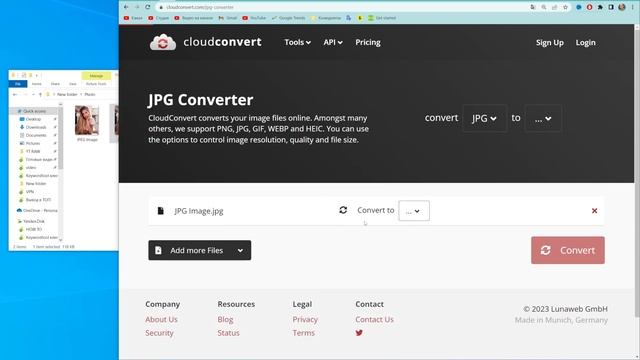The height and width of the screenshot is (360, 640).
Task: Open the File tab in File Explorer
Action: 18,84
